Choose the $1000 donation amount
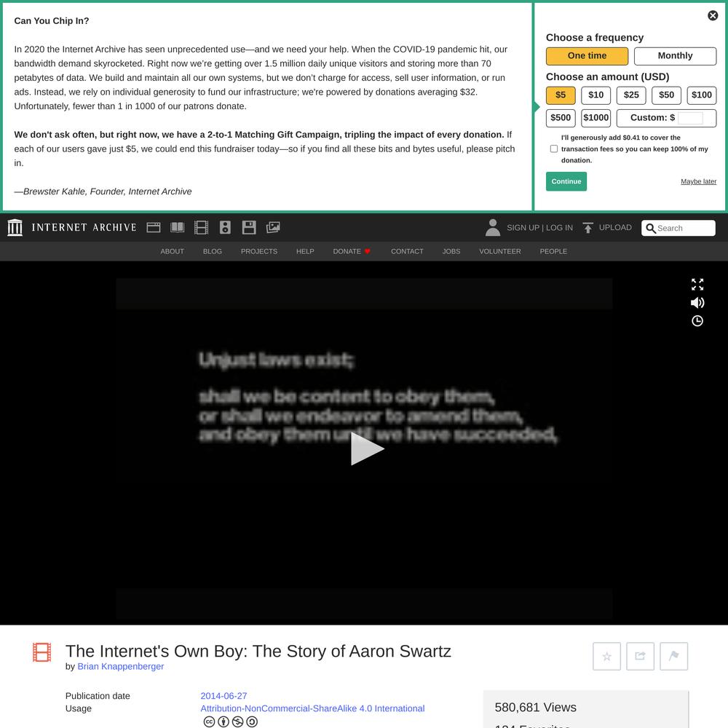This screenshot has width=728, height=728. pos(596,118)
